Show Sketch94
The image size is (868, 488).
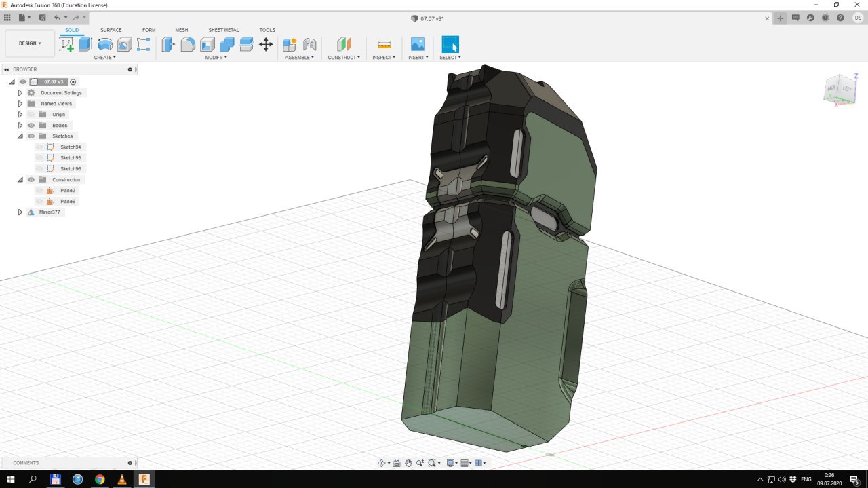tap(39, 147)
